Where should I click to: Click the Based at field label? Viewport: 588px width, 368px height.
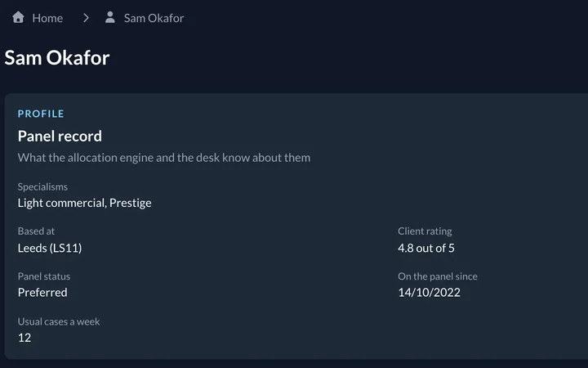point(36,231)
